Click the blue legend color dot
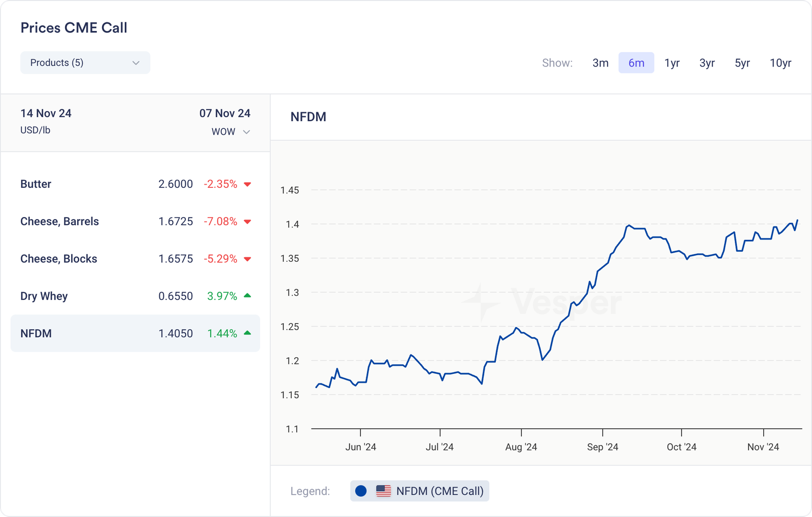 [361, 491]
